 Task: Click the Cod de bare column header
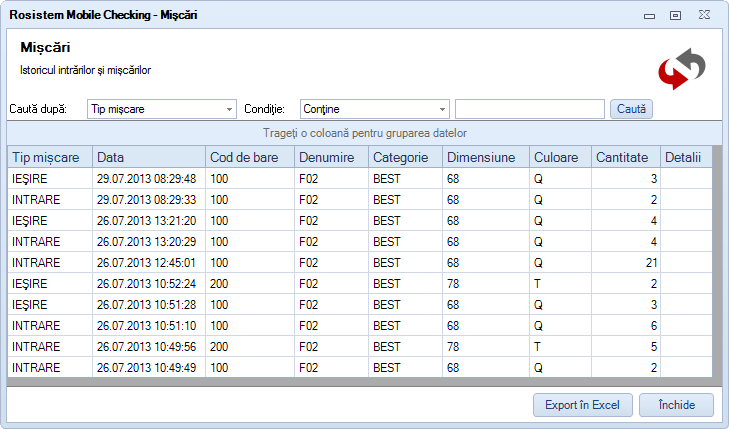pyautogui.click(x=249, y=157)
